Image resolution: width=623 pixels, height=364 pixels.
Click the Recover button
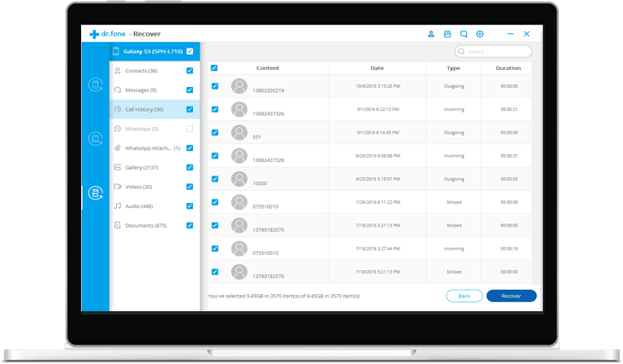[511, 296]
